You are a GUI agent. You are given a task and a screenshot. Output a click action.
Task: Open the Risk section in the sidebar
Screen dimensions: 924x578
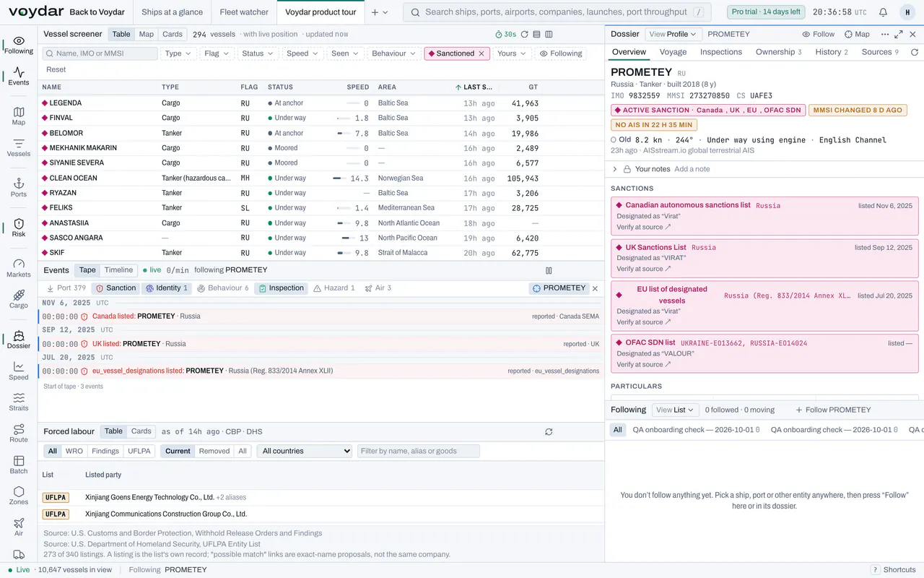click(x=19, y=228)
